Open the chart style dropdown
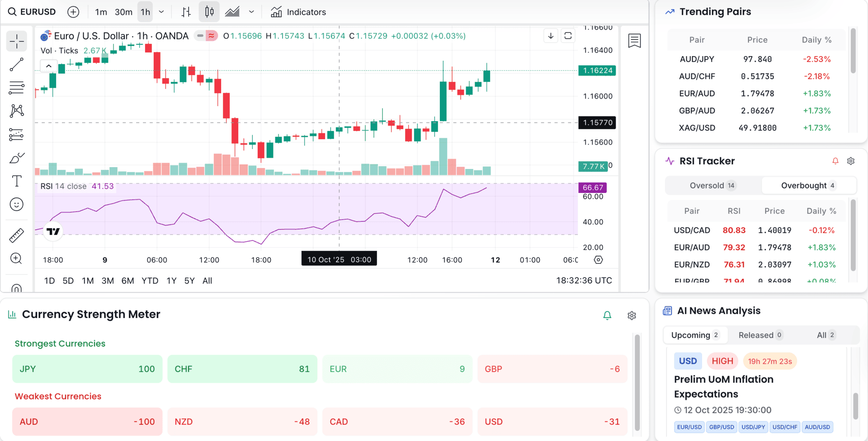Image resolution: width=868 pixels, height=441 pixels. point(251,12)
